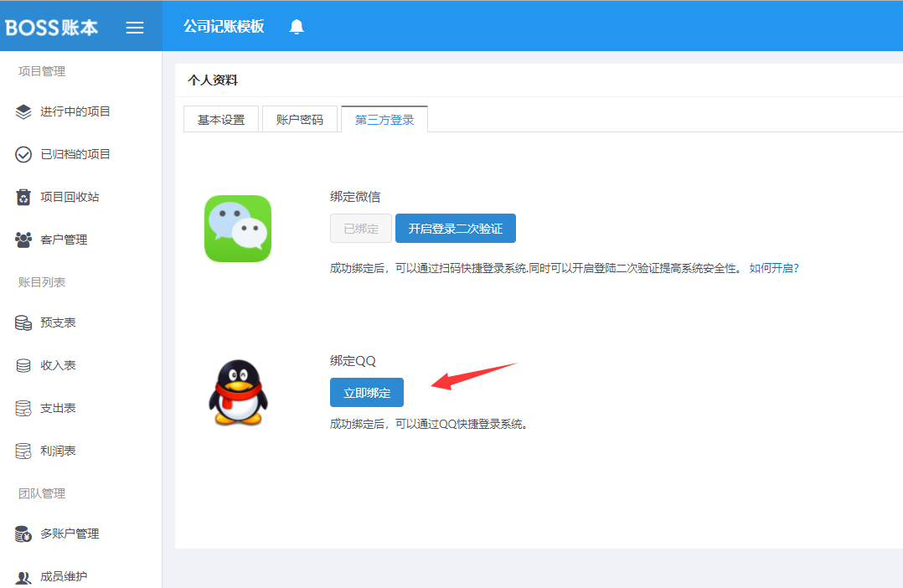Click the recycle bin icon beside 项目回收站
The height and width of the screenshot is (588, 903).
click(23, 197)
